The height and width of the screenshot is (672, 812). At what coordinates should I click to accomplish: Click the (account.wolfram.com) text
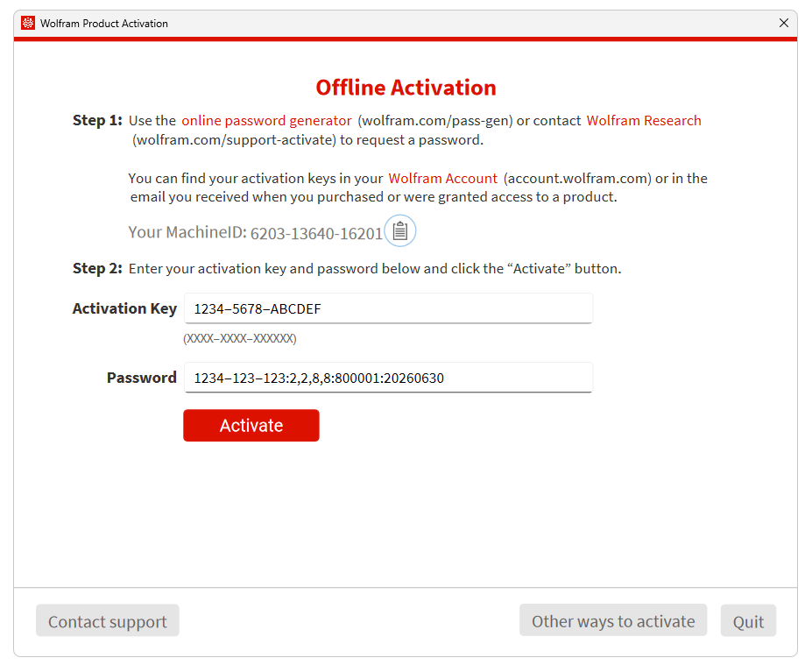coord(577,179)
